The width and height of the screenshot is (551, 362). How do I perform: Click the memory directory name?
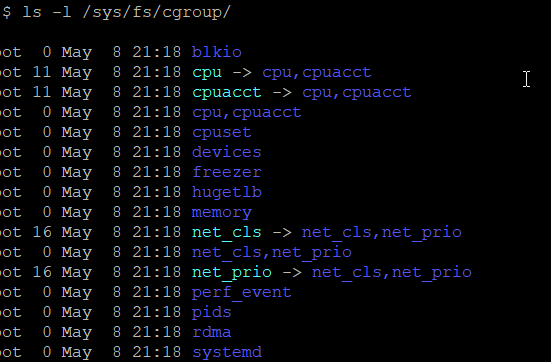pos(221,213)
